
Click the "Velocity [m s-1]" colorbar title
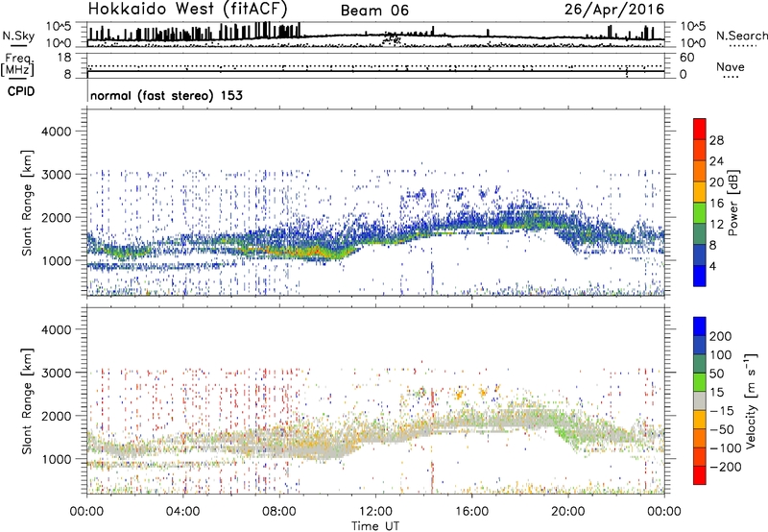tap(751, 401)
